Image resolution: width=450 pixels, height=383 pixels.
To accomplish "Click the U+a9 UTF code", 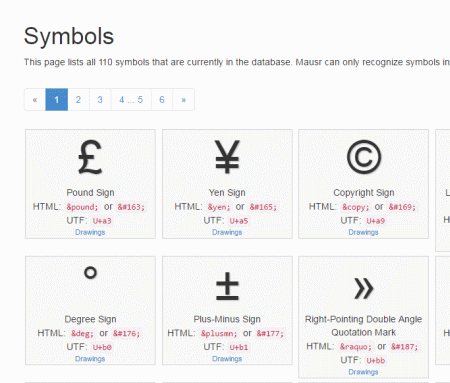I will (376, 221).
